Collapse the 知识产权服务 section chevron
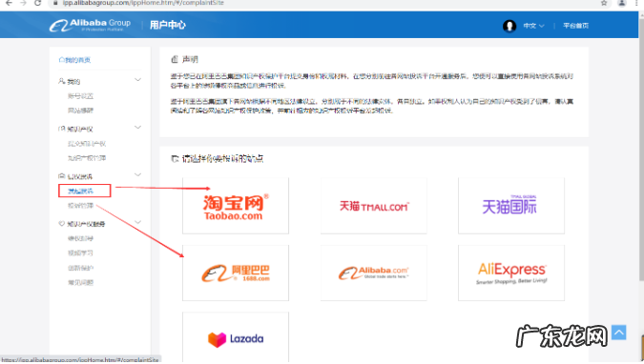Image resolution: width=644 pixels, height=364 pixels. click(137, 222)
